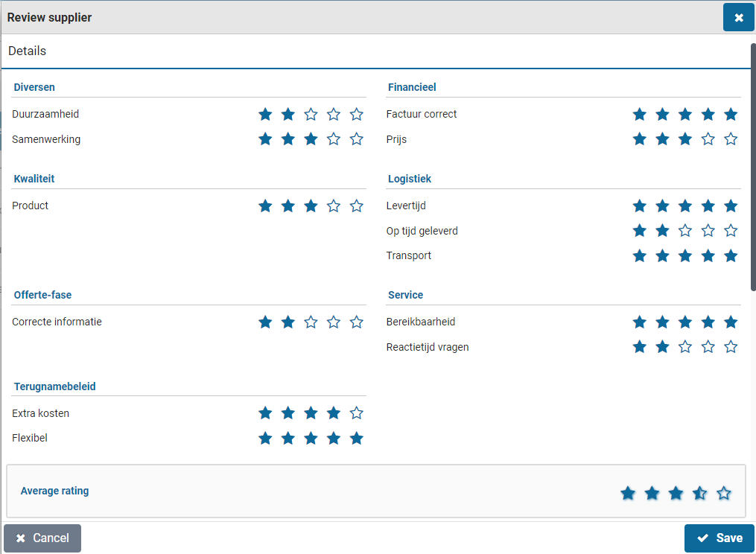Give Extra kosten the fifth star

tap(357, 413)
